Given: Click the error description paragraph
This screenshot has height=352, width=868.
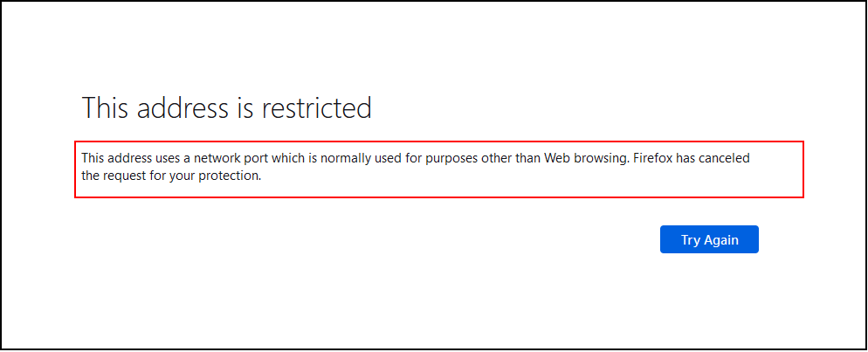Looking at the screenshot, I should pyautogui.click(x=416, y=168).
